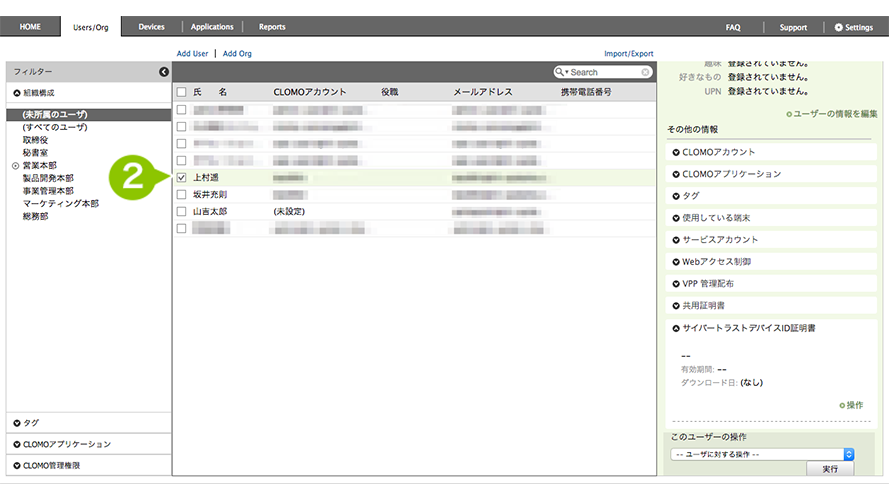Toggle the select-all header checkbox

(181, 92)
